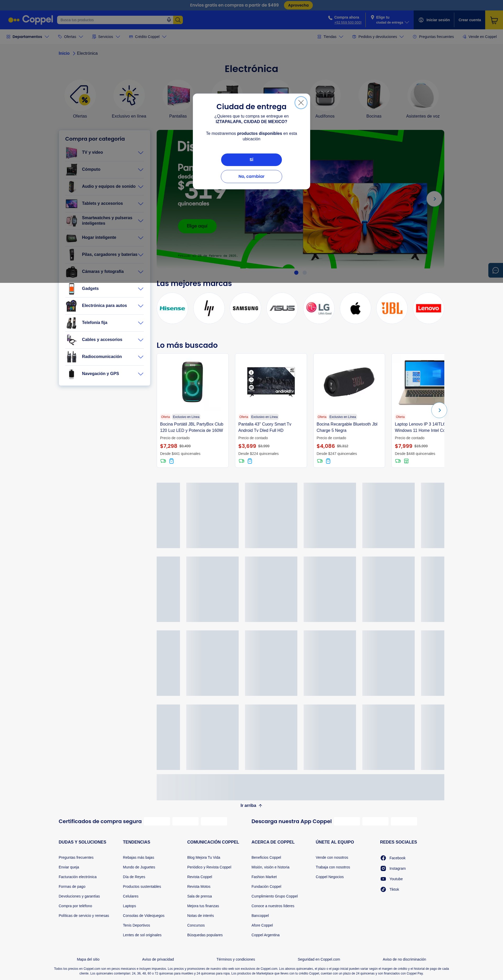Open Coppel's Tiktok page link
Screen dimensions: 503x980
coord(390,889)
